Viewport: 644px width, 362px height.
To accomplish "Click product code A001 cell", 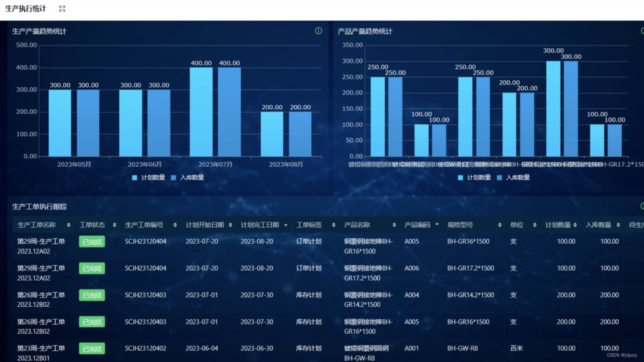I will 412,348.
